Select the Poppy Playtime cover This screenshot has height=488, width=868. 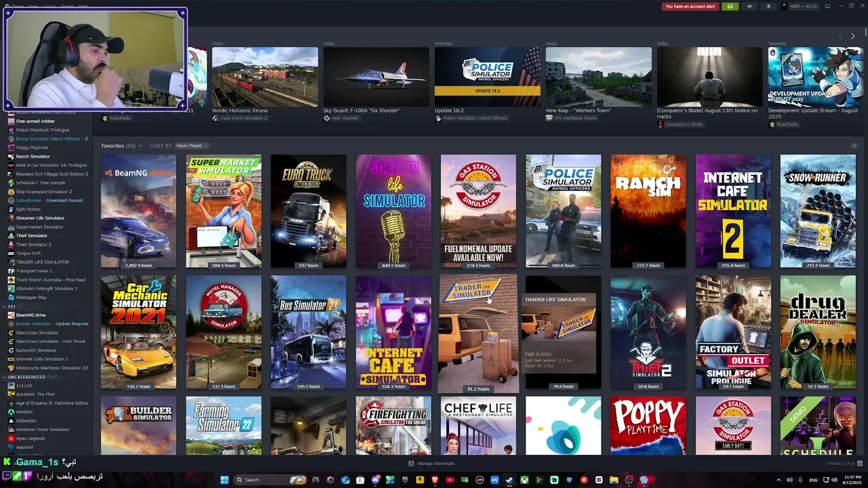pyautogui.click(x=648, y=426)
